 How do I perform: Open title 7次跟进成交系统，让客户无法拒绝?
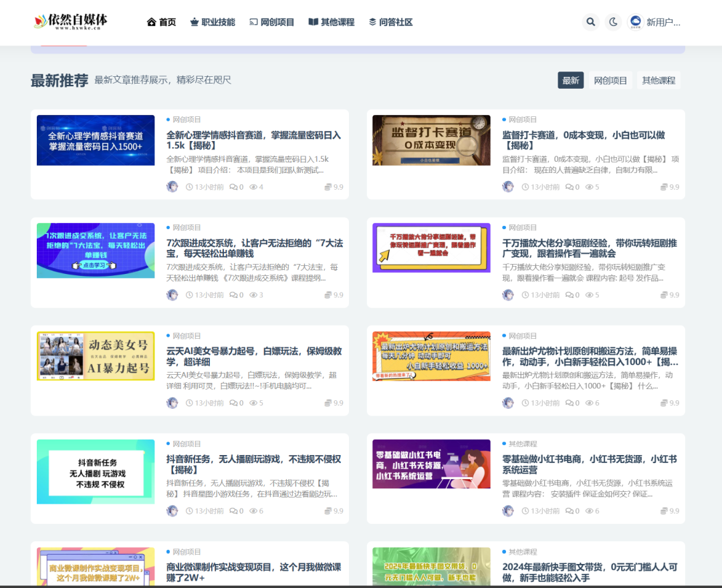255,249
